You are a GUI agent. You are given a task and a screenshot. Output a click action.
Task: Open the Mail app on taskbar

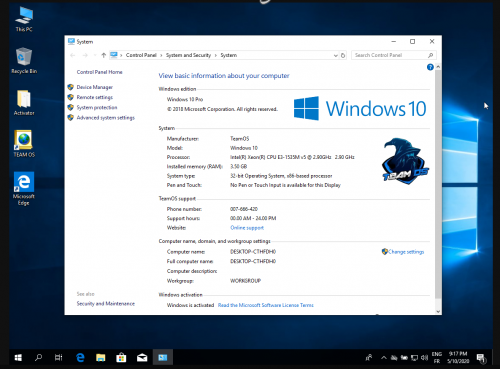coord(142,358)
